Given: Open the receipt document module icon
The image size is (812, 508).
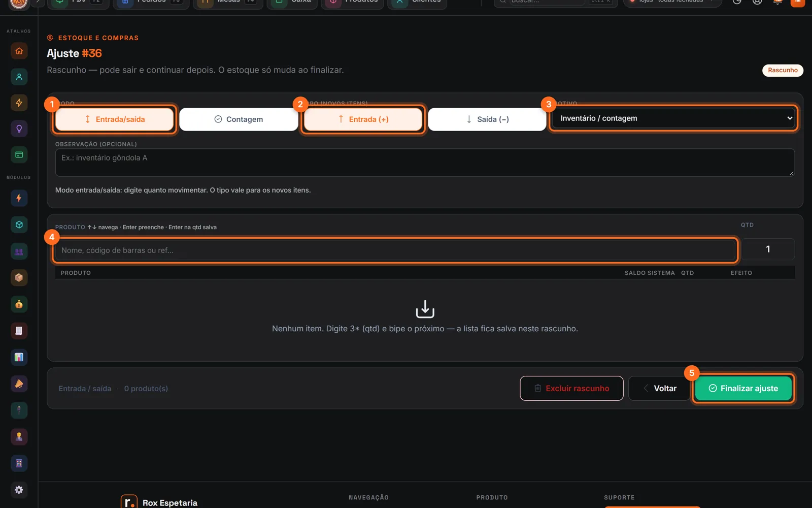Looking at the screenshot, I should (x=19, y=331).
